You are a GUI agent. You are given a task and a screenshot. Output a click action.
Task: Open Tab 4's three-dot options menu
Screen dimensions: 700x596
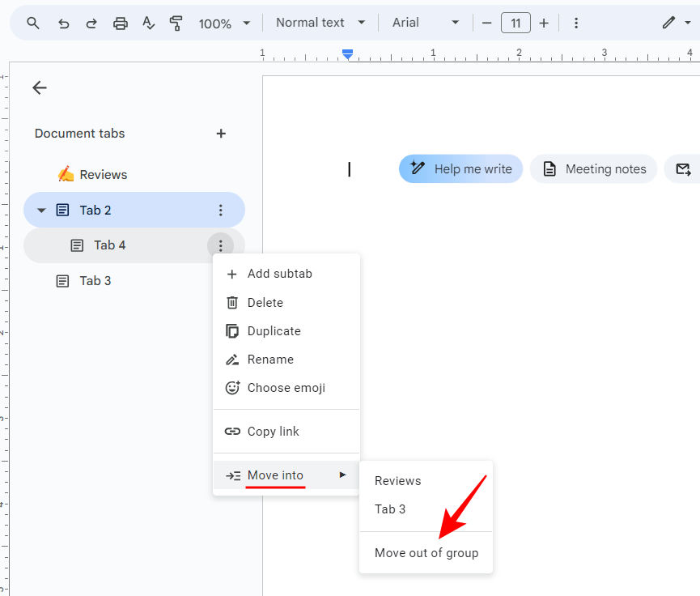coord(221,245)
